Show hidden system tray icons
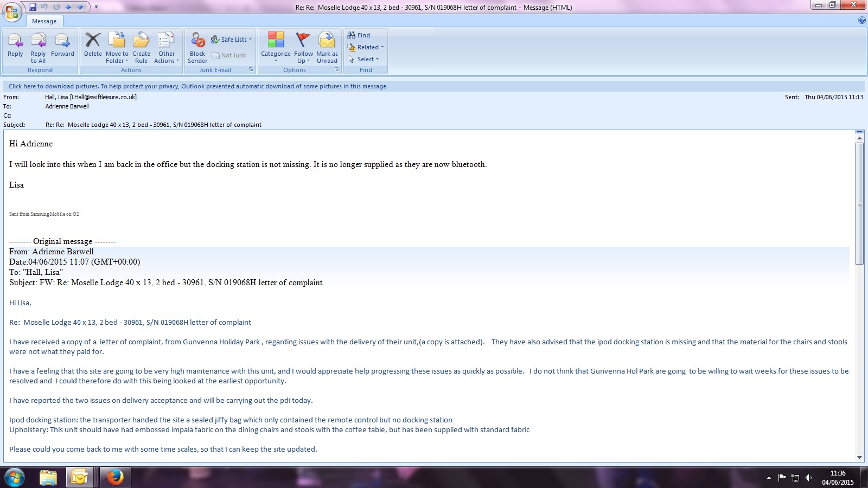This screenshot has height=488, width=868. [769, 478]
